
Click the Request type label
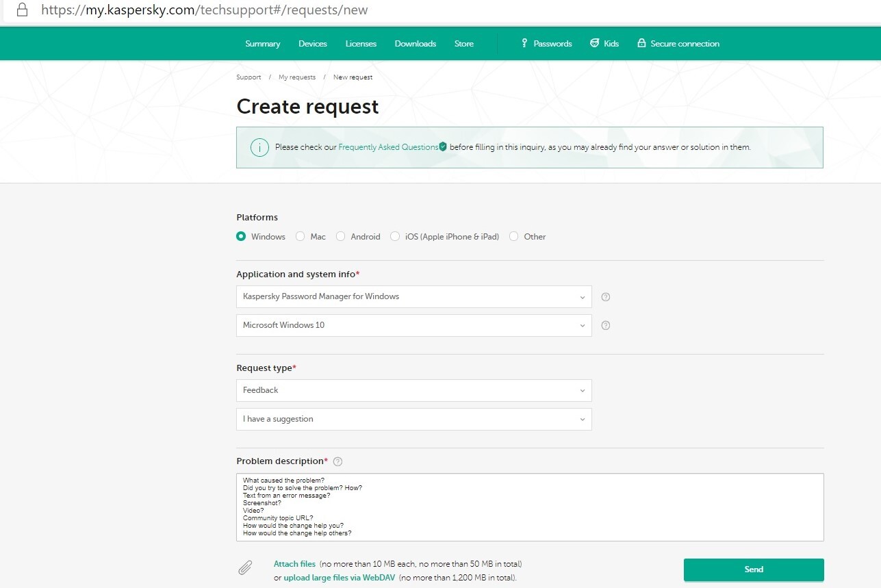pos(266,368)
